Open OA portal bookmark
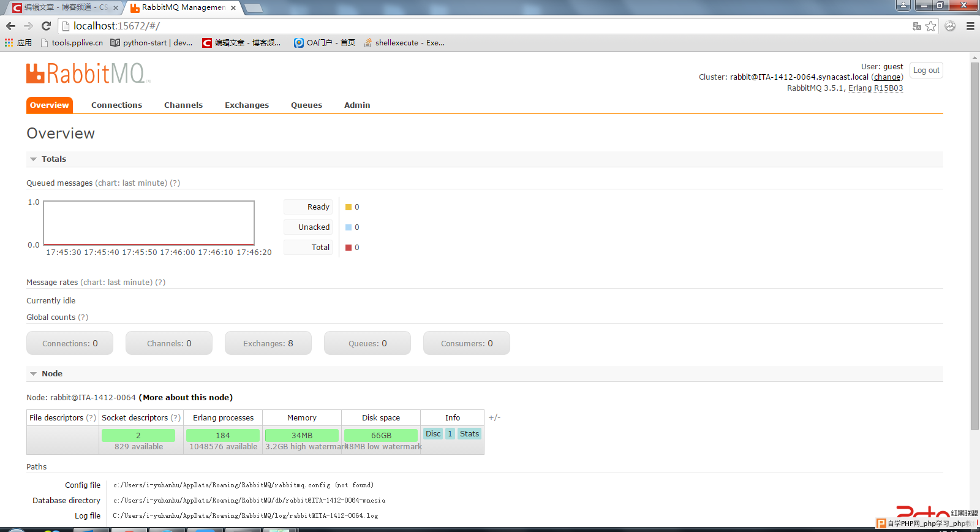 click(325, 42)
